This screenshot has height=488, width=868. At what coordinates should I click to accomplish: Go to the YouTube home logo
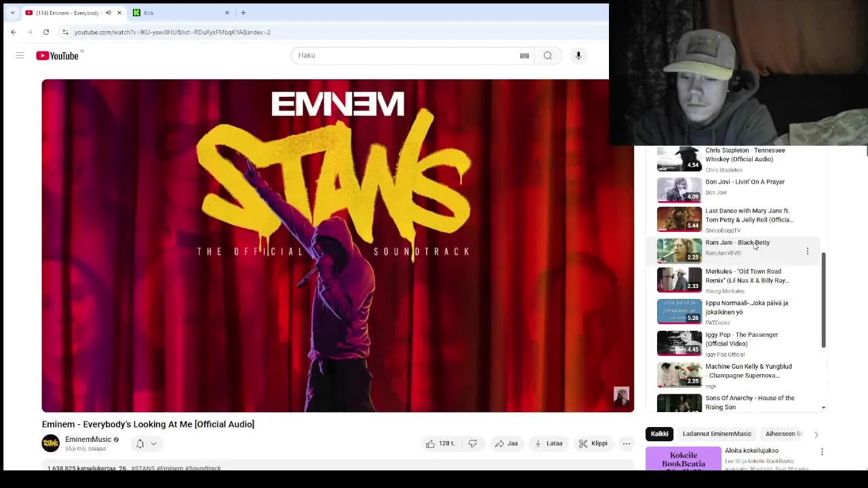[x=58, y=56]
